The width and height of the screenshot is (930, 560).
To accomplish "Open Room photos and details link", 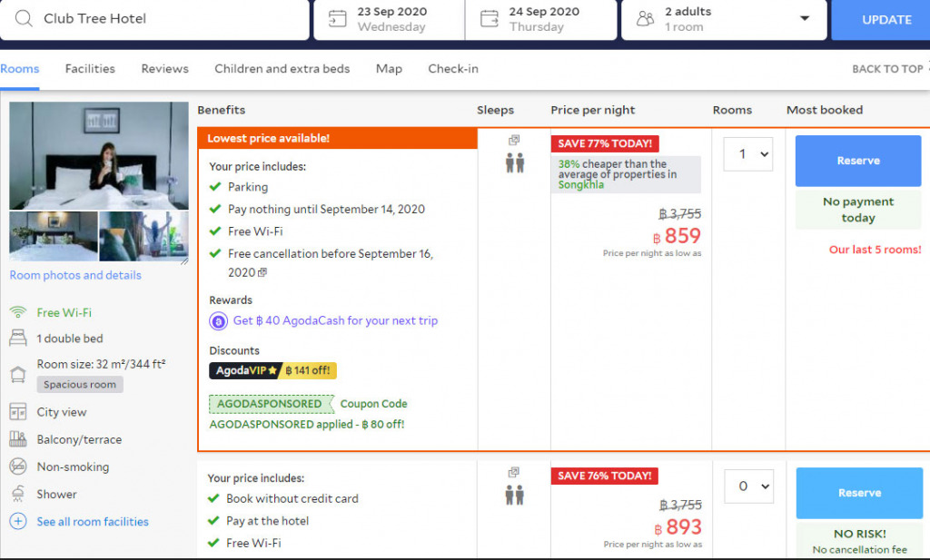I will 75,275.
